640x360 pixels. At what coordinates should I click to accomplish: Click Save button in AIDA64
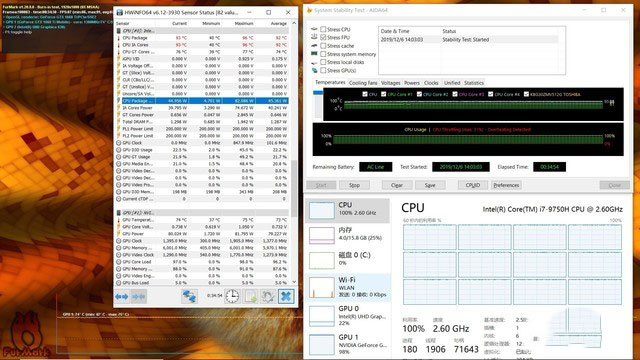pyautogui.click(x=430, y=185)
